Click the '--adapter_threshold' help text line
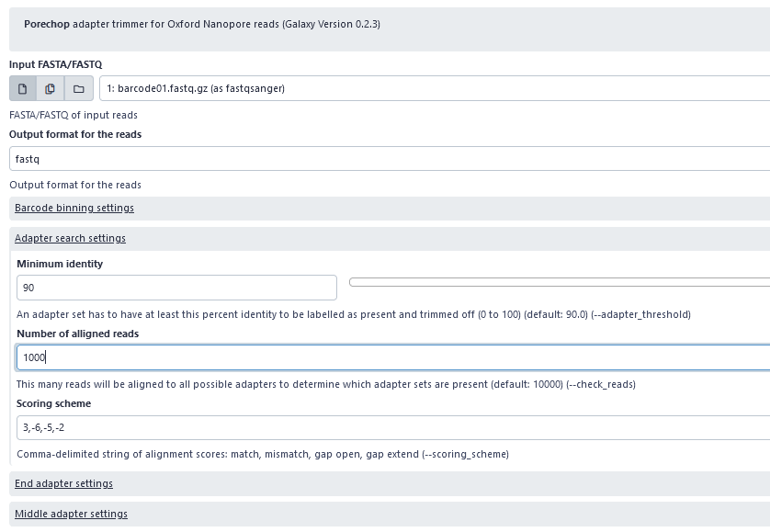The width and height of the screenshot is (770, 532). (354, 314)
